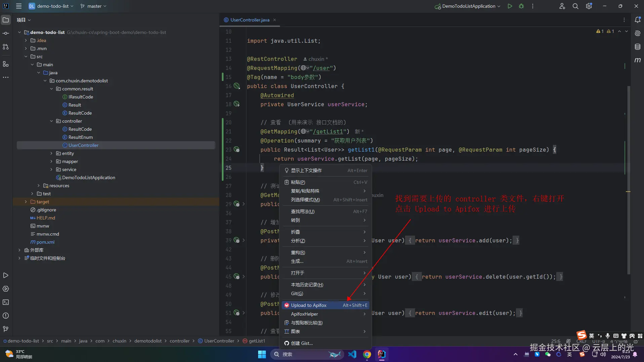Screen dimensions: 644x362
Task: Show more tool windows ellipsis
Action: coord(6,77)
